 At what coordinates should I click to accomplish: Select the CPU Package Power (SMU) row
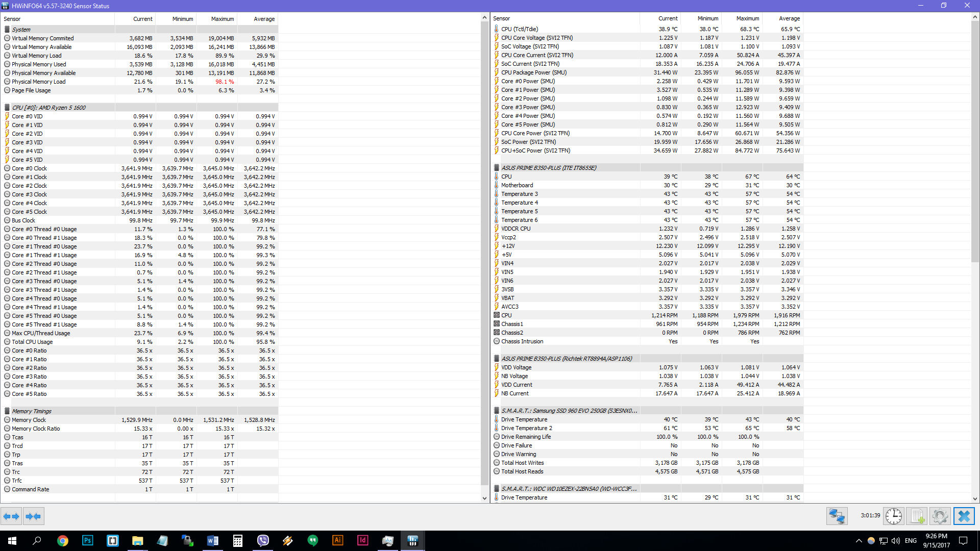pos(533,72)
